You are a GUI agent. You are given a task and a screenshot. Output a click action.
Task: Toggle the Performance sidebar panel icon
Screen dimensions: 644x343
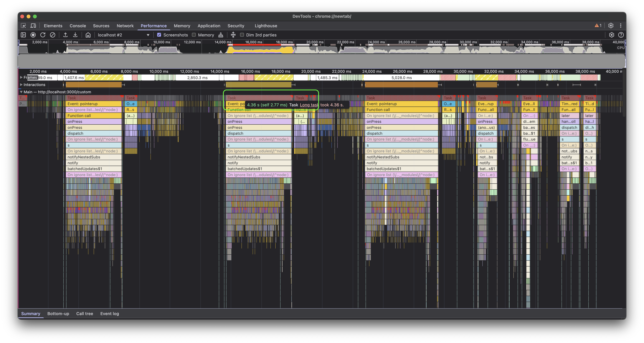(23, 35)
